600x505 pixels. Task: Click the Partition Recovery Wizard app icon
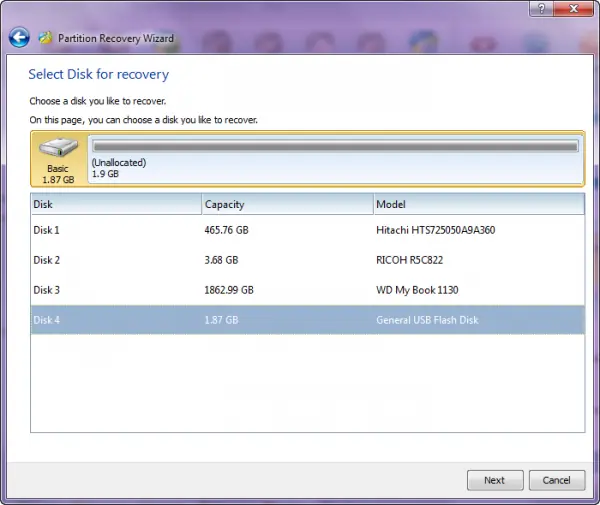(46, 38)
